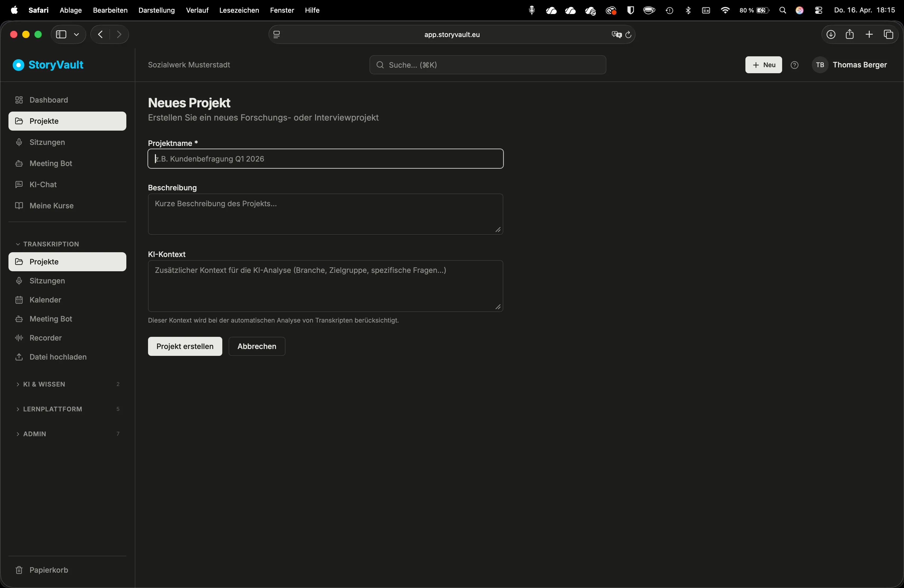Go forward with Safari's forward arrow

119,35
